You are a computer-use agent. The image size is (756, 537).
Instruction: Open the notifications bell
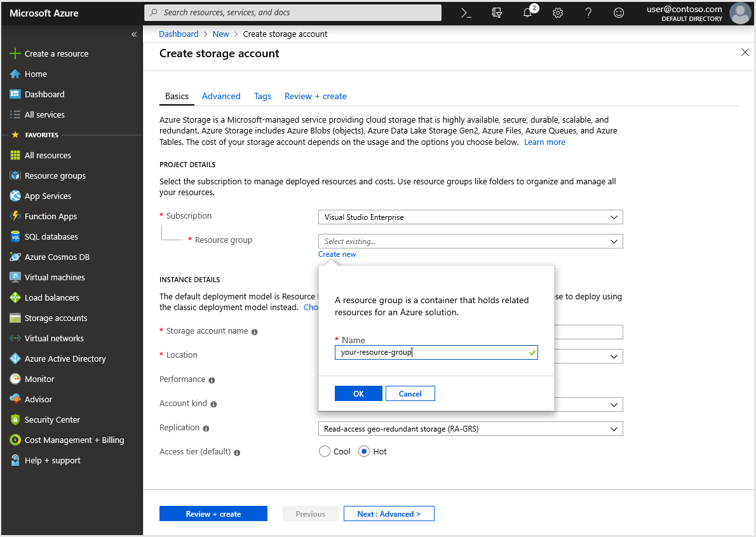tap(527, 13)
